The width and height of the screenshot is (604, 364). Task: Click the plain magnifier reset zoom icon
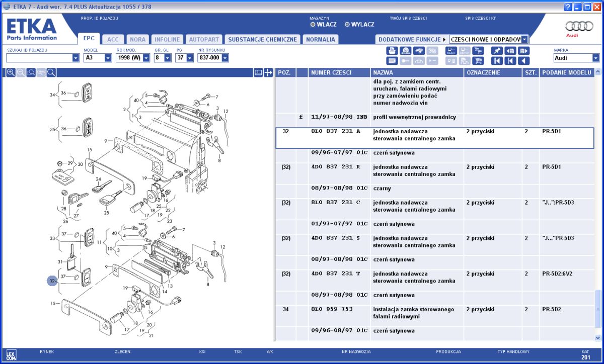click(51, 73)
